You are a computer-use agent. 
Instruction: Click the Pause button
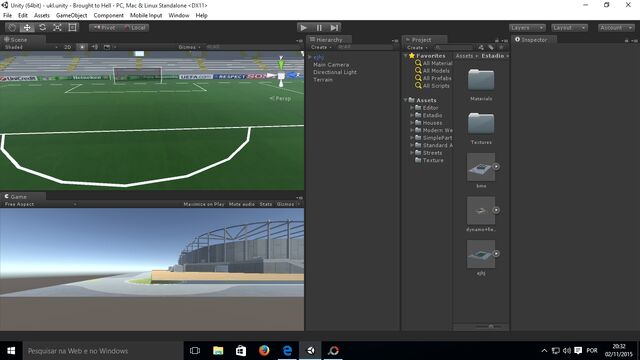click(319, 27)
